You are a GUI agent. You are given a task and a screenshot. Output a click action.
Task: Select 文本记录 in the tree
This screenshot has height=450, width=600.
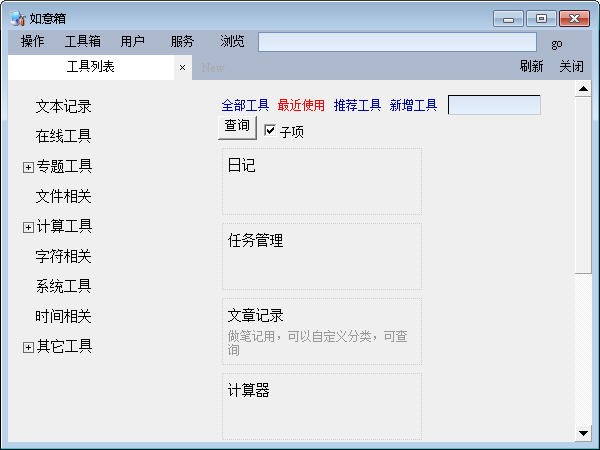(64, 107)
